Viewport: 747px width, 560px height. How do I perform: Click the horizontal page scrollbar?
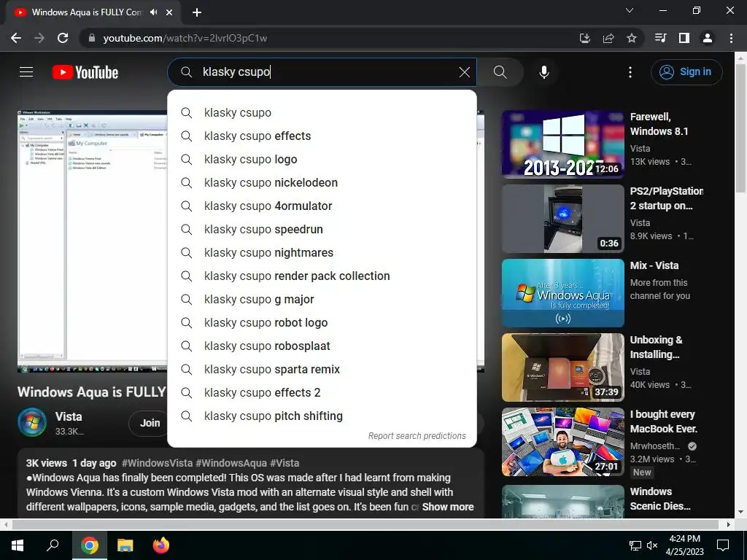[365, 524]
